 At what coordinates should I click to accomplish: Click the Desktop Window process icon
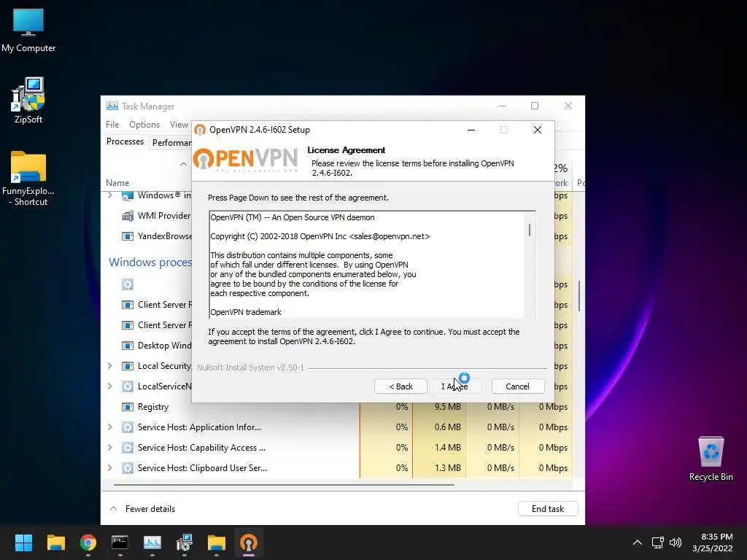click(127, 345)
